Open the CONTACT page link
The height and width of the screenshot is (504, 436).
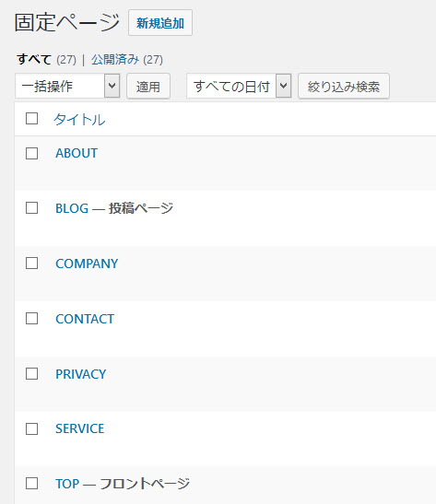click(x=85, y=319)
